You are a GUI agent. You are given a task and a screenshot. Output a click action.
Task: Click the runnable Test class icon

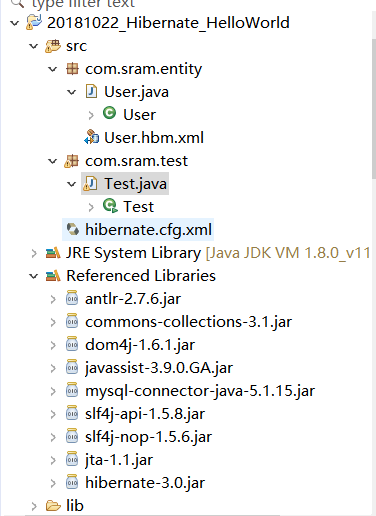point(110,206)
